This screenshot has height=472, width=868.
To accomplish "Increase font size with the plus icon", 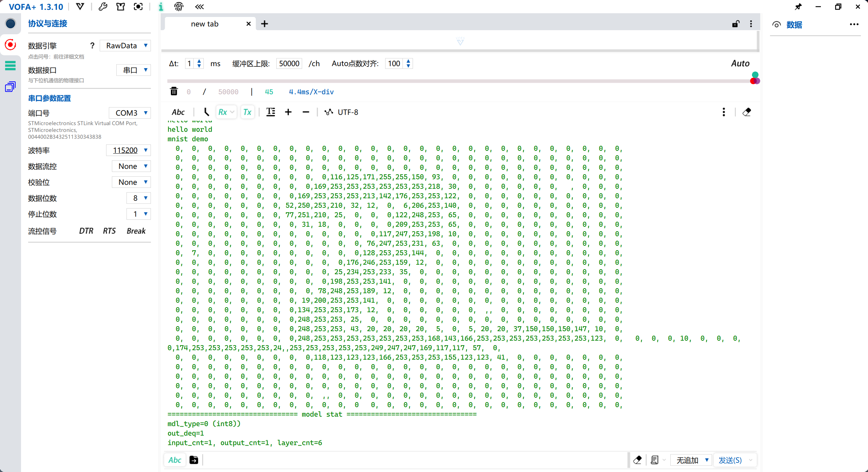I will coord(288,112).
